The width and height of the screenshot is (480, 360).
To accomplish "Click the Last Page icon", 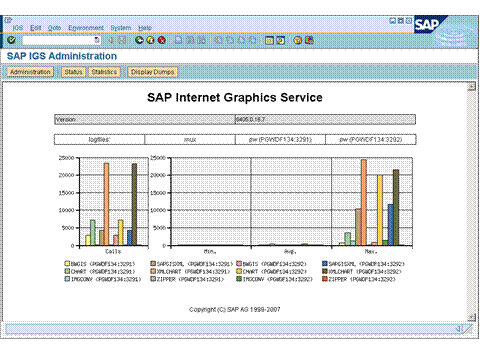I will [x=253, y=40].
